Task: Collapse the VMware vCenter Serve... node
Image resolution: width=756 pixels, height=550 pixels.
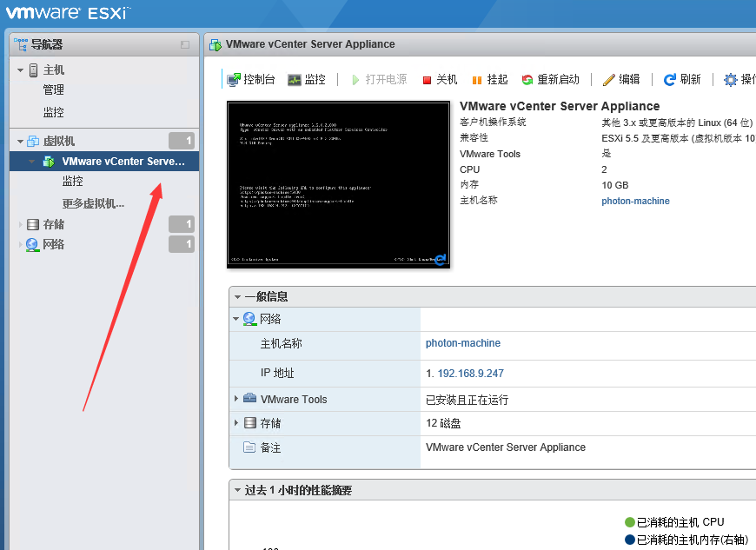Action: pyautogui.click(x=32, y=162)
